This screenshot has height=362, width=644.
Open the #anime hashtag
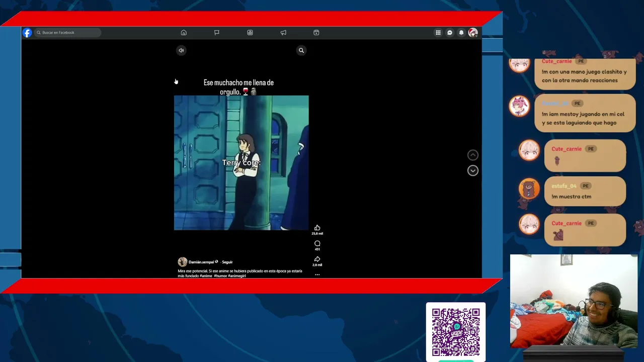tap(206, 276)
